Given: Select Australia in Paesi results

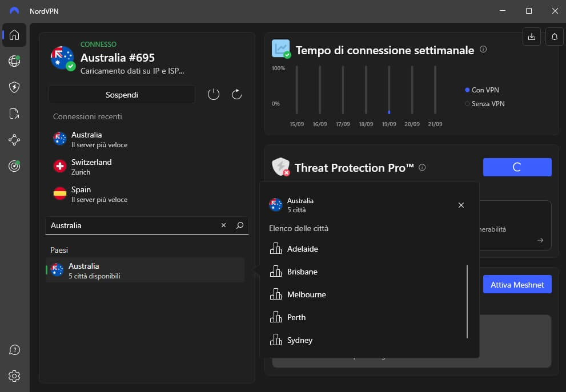Looking at the screenshot, I should [145, 270].
